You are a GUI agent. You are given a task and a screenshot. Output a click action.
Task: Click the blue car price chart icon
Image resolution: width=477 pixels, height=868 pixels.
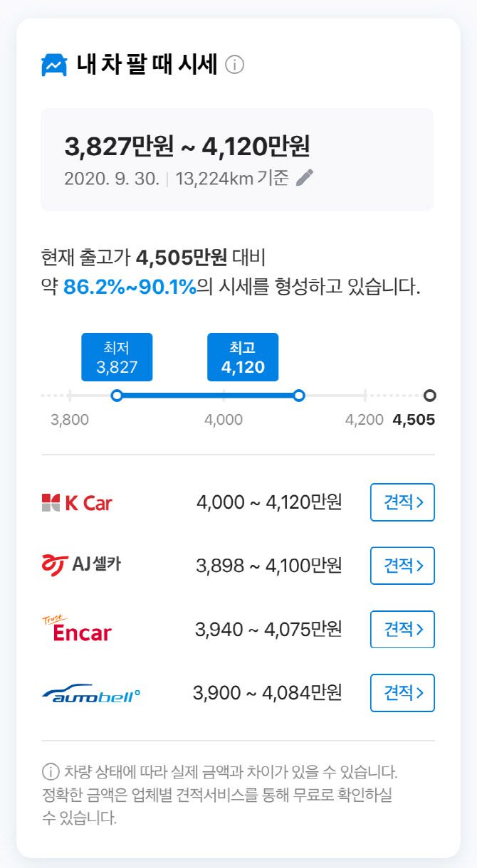tap(54, 65)
